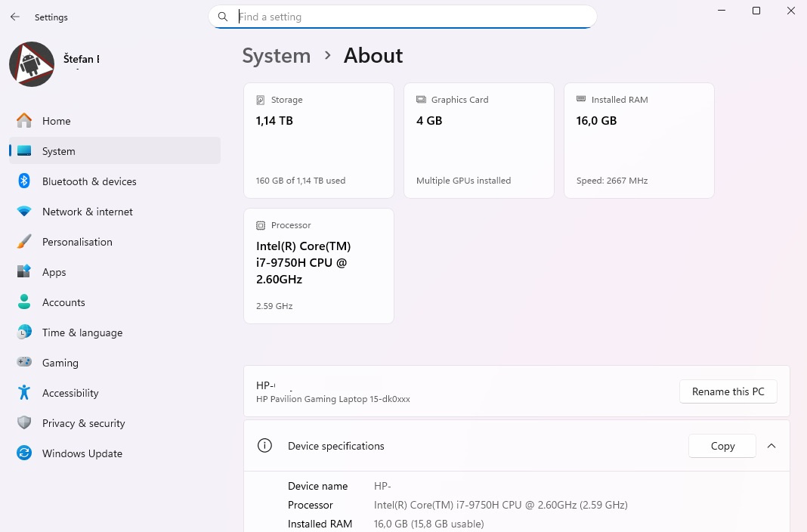Minimize the Settings window

tap(722, 11)
